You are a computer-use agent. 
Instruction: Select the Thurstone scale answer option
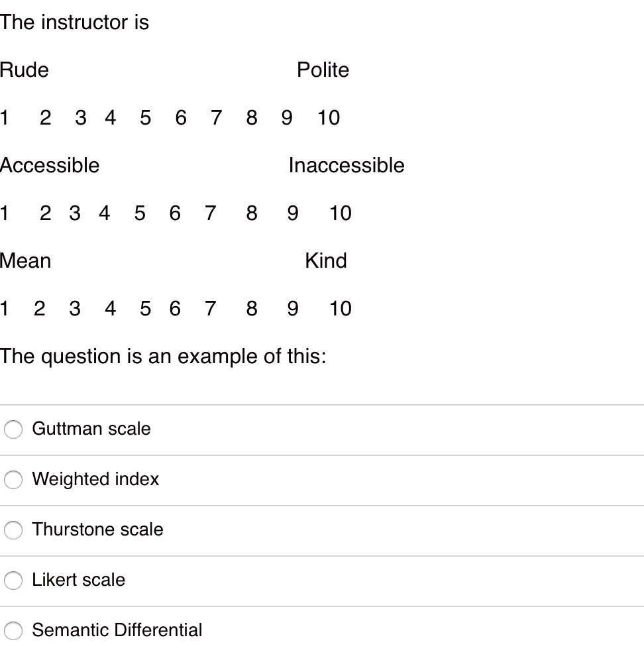[13, 530]
